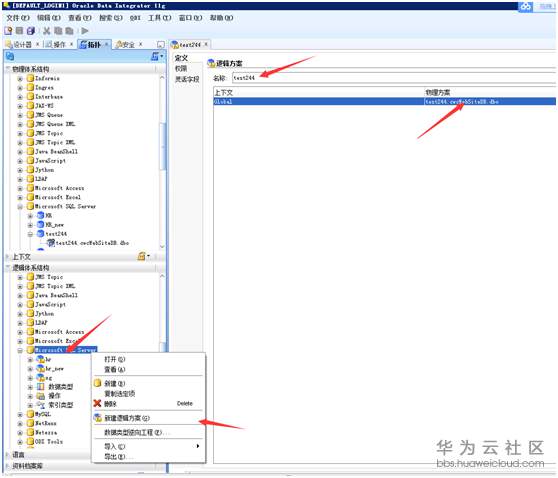Select ODI Tools in logical architecture

coord(49,441)
